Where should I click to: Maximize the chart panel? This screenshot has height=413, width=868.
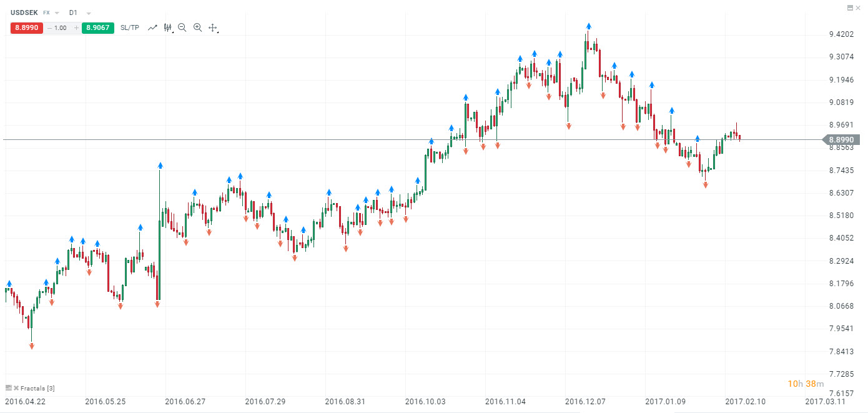849,7
